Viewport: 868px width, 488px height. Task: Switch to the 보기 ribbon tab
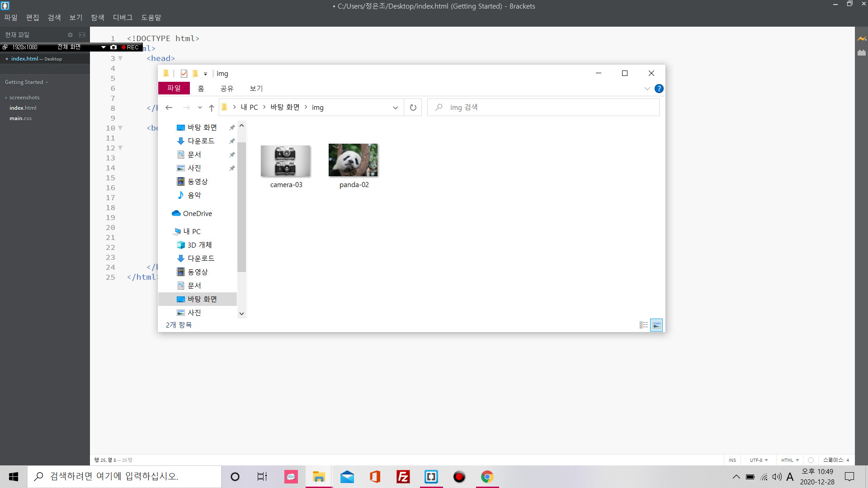tap(256, 89)
